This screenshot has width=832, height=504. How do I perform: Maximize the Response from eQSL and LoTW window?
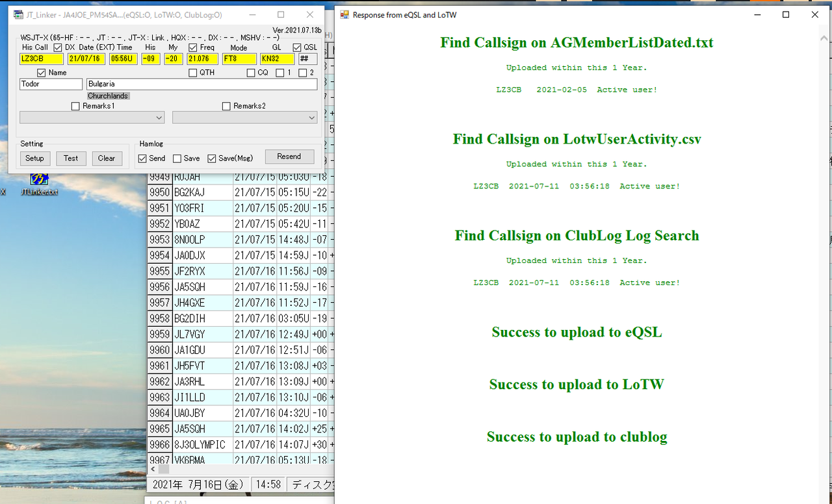(x=786, y=14)
